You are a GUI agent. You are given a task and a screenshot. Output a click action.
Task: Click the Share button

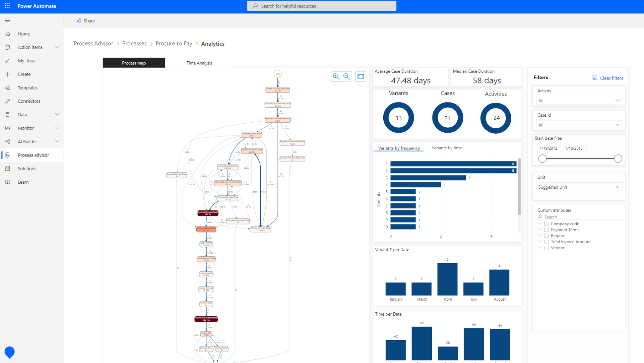[x=85, y=21]
